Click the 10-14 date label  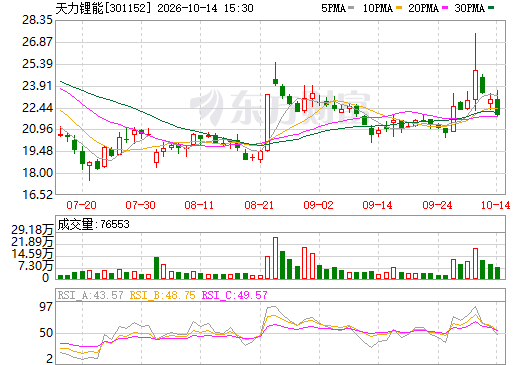[x=496, y=205]
